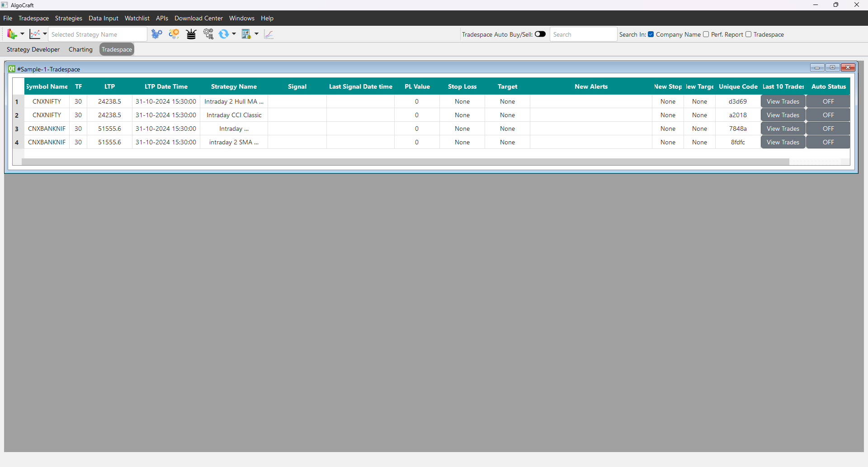Open the Download Center menu

pyautogui.click(x=198, y=18)
